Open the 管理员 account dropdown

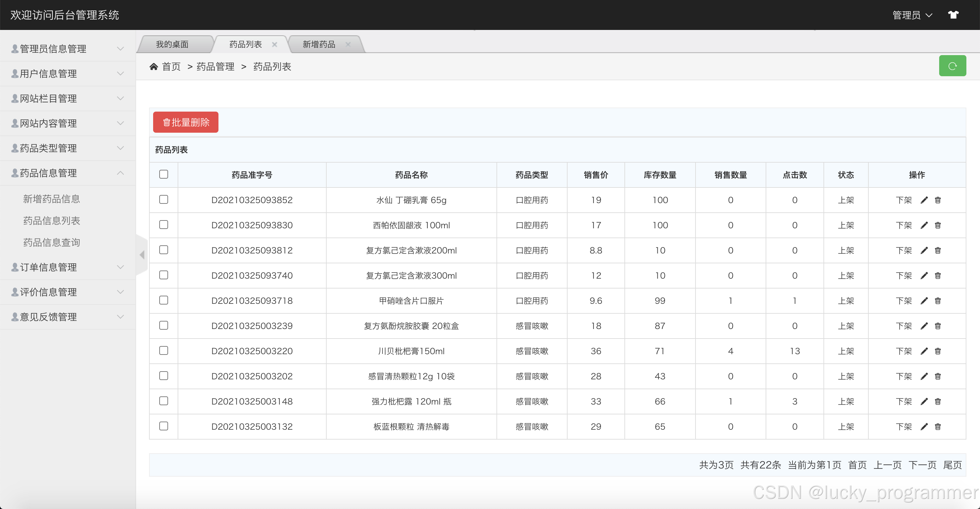pyautogui.click(x=912, y=15)
